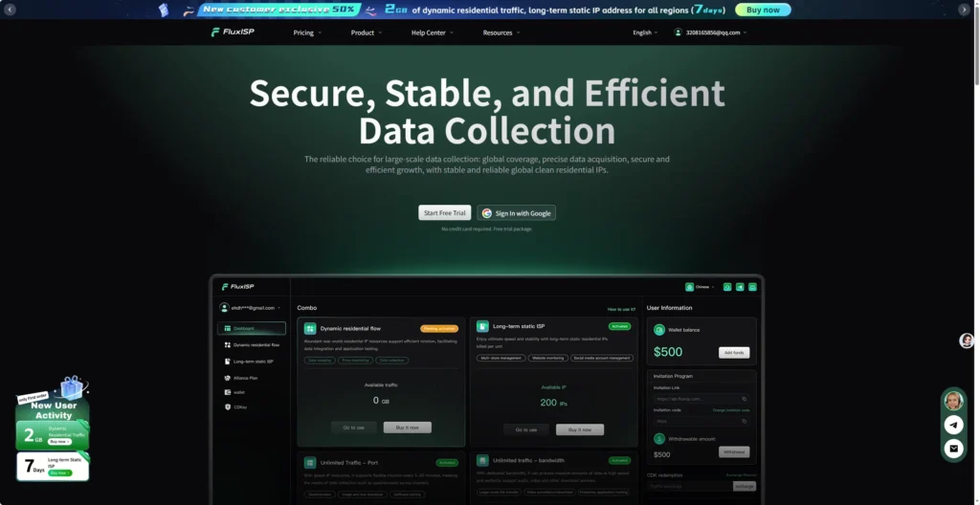
Task: Click the Withdrawal button
Action: 734,451
